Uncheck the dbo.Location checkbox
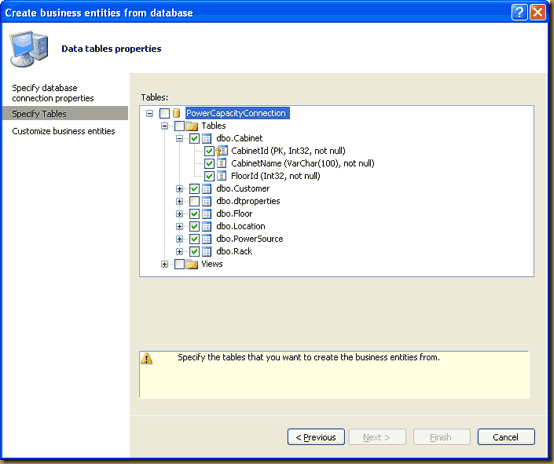Viewport: 554px width, 464px height. [194, 227]
